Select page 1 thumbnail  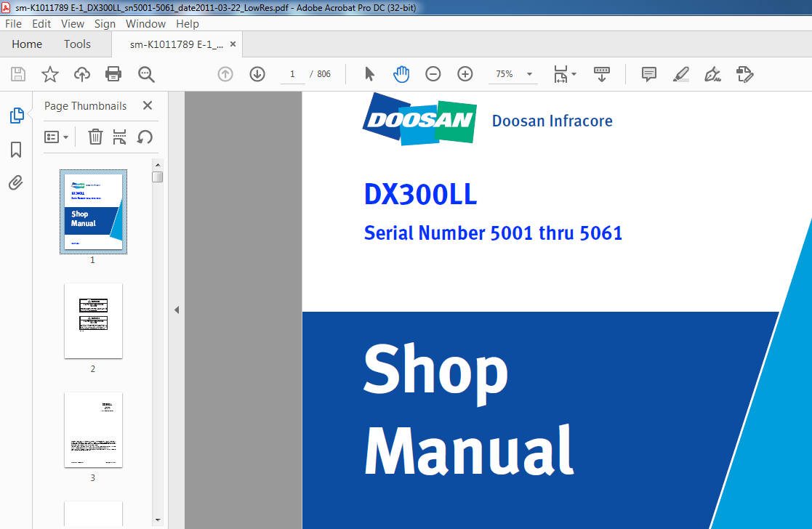(x=93, y=211)
